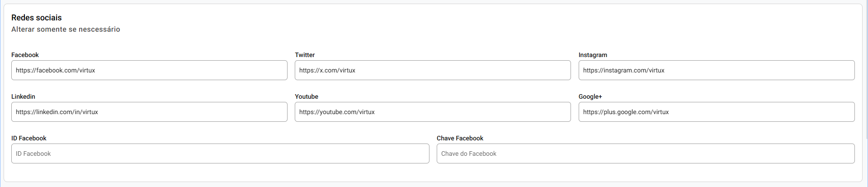Click the Youtube field label
The width and height of the screenshot is (868, 187).
[x=307, y=96]
